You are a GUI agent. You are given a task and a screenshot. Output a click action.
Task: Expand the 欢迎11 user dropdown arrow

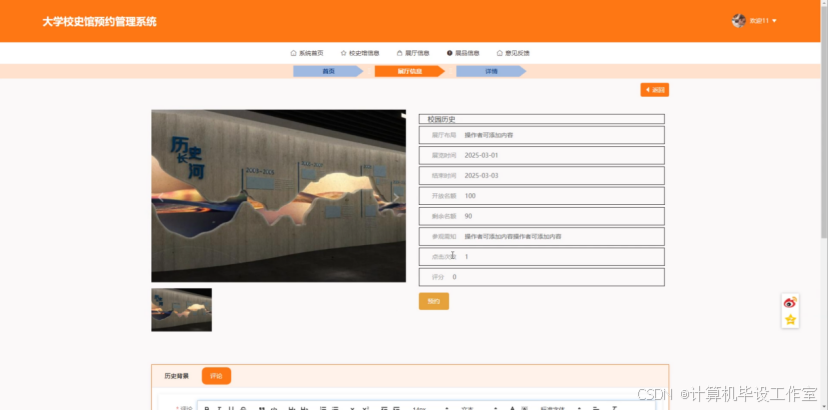[x=775, y=21]
